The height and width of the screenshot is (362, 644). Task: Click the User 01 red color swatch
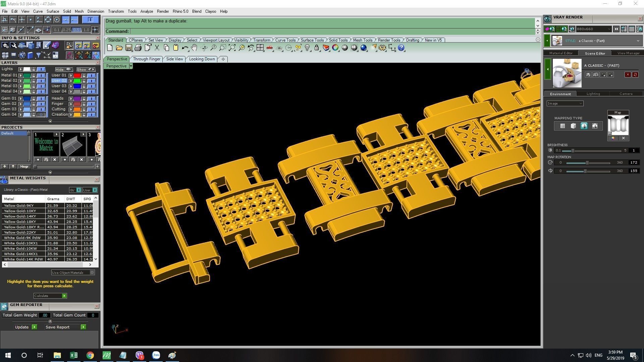point(77,75)
